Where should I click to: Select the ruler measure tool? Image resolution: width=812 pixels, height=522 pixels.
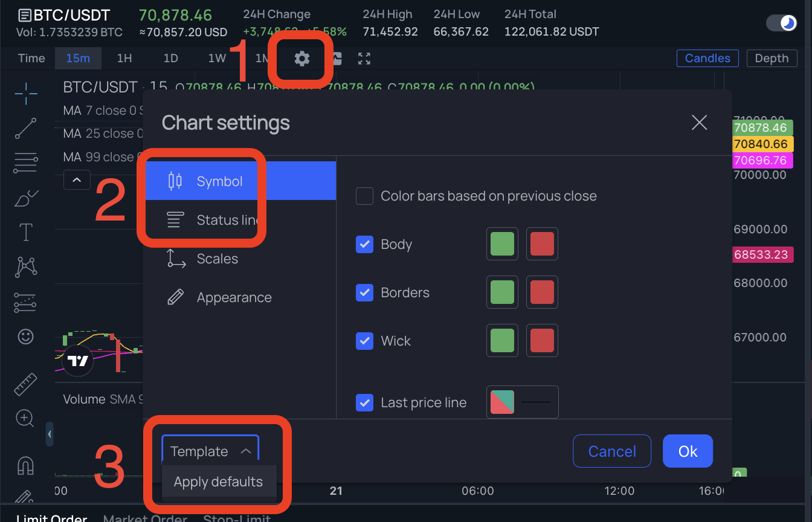click(x=25, y=384)
